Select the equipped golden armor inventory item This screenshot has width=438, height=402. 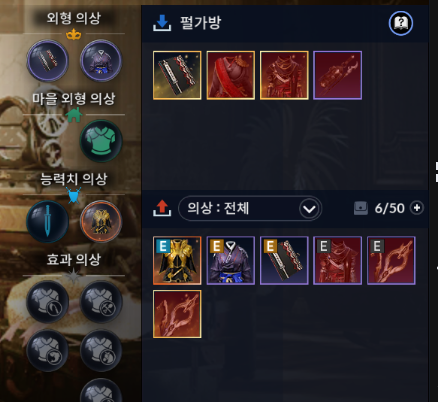pos(177,260)
